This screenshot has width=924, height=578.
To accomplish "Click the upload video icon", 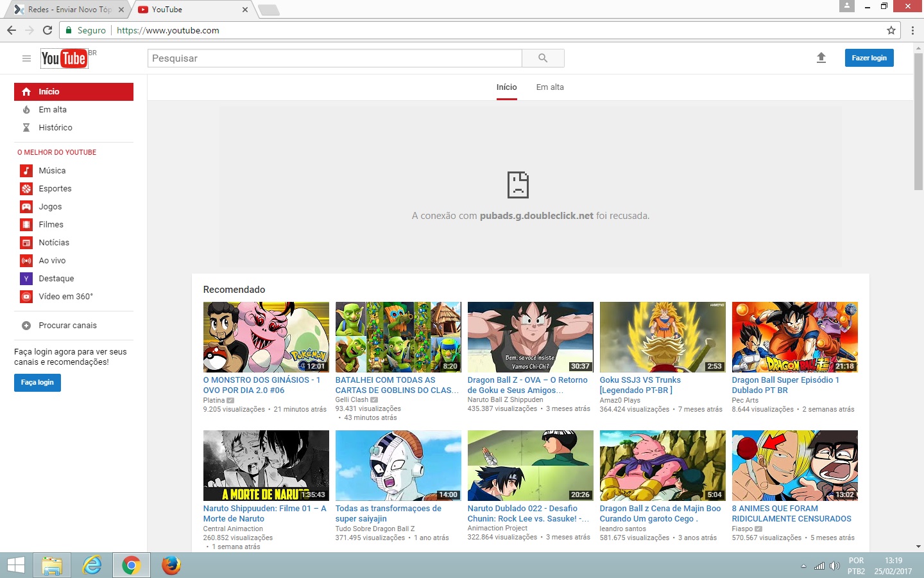I will (821, 58).
